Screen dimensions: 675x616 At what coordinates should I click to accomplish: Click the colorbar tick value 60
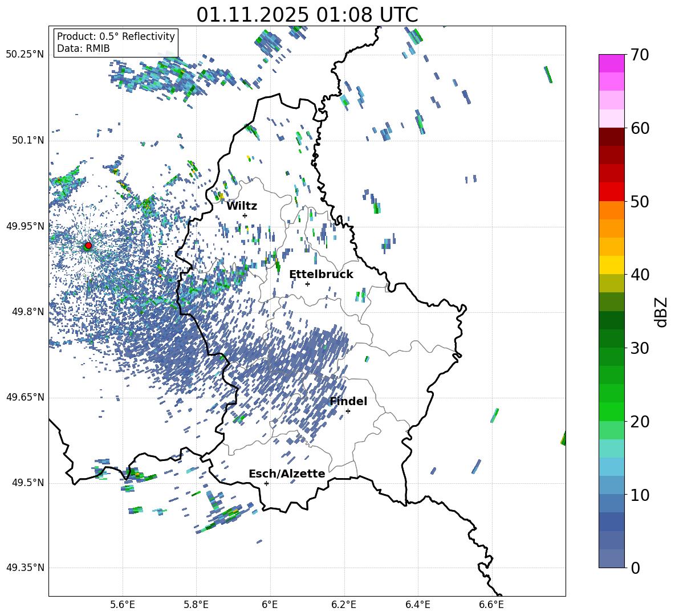click(639, 128)
